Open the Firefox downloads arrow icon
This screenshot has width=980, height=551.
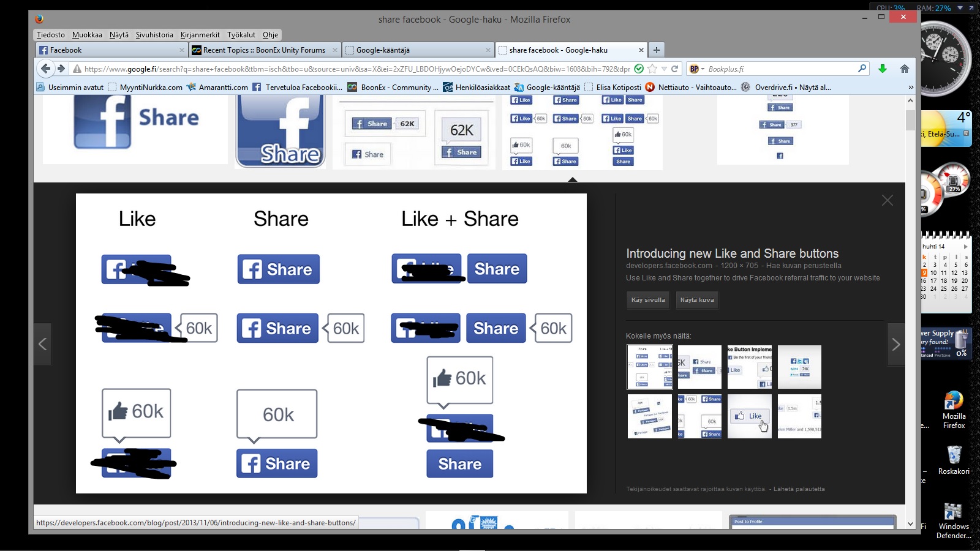pos(883,69)
